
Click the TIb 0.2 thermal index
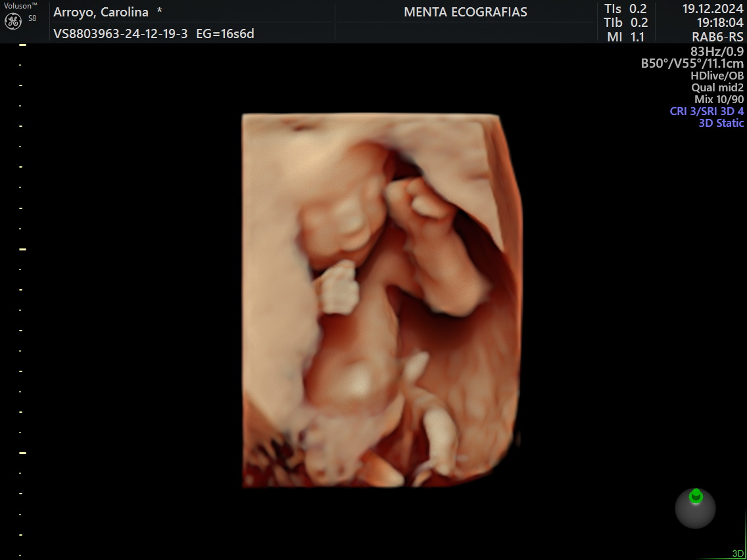click(x=625, y=23)
